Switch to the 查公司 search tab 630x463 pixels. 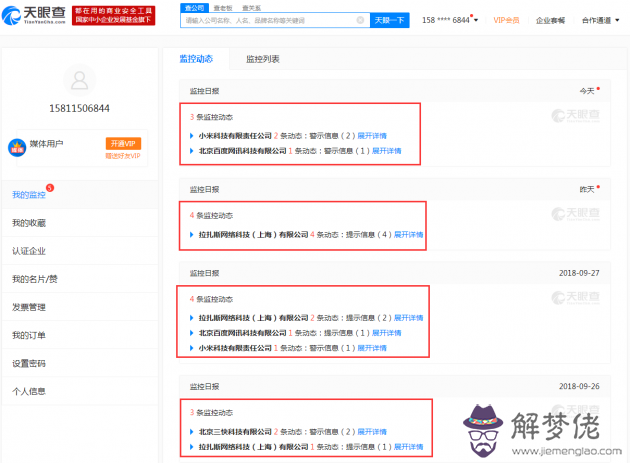(x=194, y=8)
